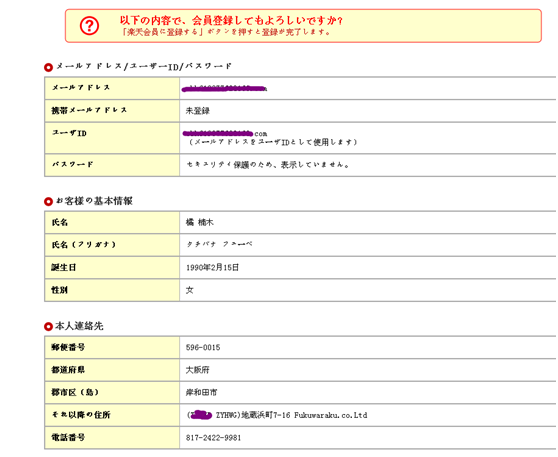The width and height of the screenshot is (558, 457).
Task: Click the prefecture value 大阪府
Action: click(x=198, y=370)
